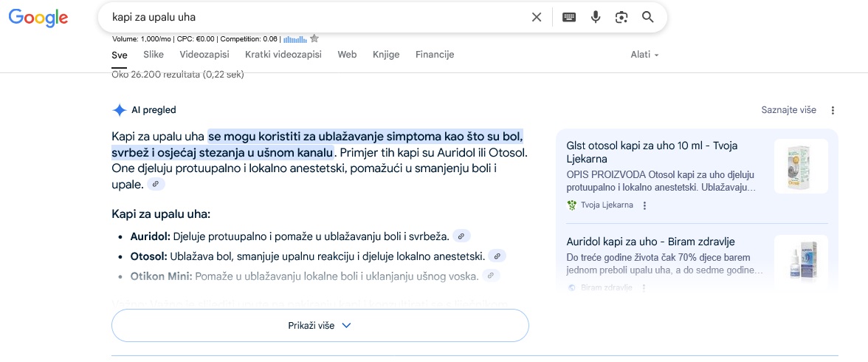Click the Tvoja Ljekarna favicon
This screenshot has width=868, height=362.
tap(572, 205)
